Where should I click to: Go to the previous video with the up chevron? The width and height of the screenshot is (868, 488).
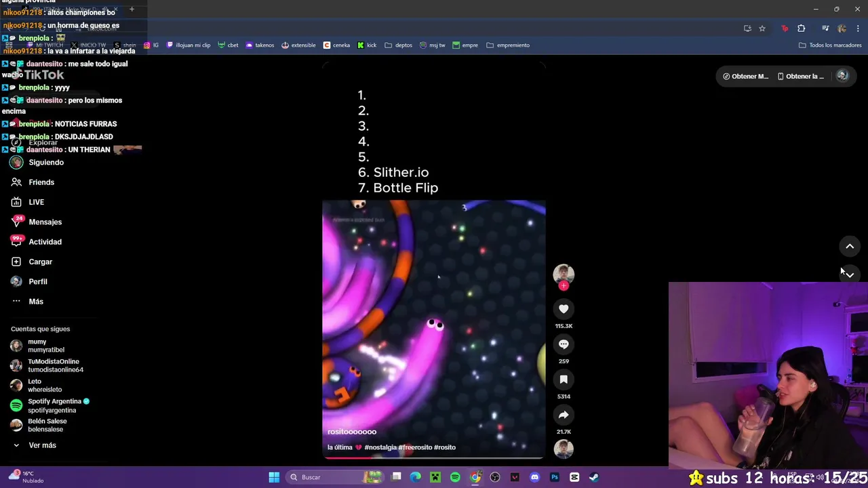tap(850, 247)
